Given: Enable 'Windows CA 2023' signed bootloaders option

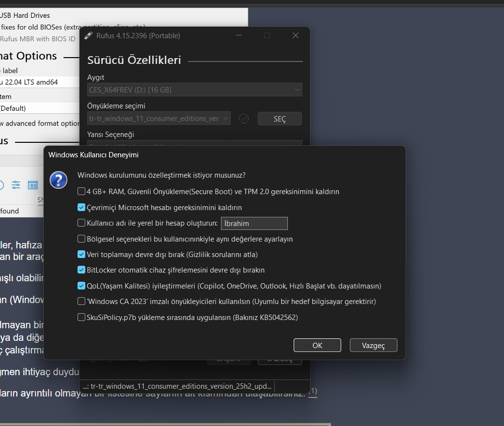Looking at the screenshot, I should 81,301.
